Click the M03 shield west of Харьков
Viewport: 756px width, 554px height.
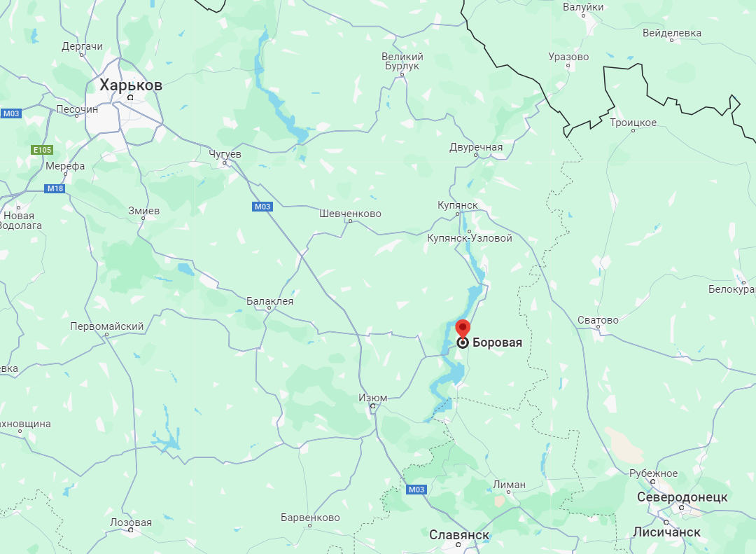[x=10, y=113]
